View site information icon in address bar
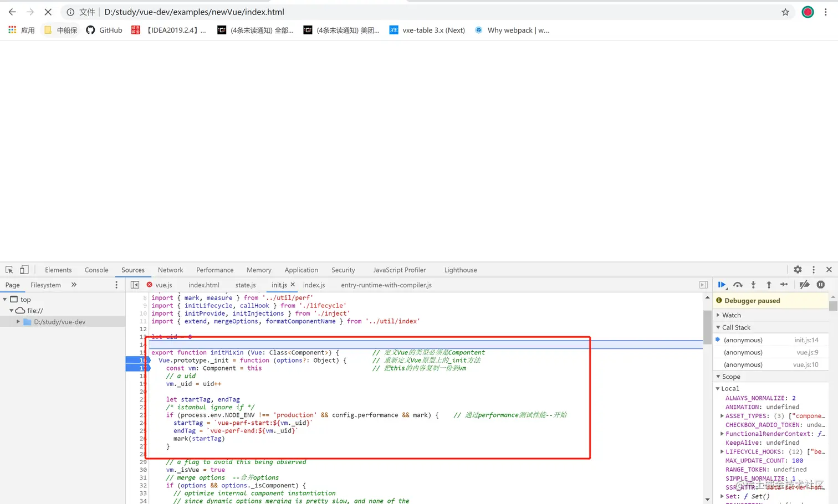The image size is (838, 504). tap(70, 12)
